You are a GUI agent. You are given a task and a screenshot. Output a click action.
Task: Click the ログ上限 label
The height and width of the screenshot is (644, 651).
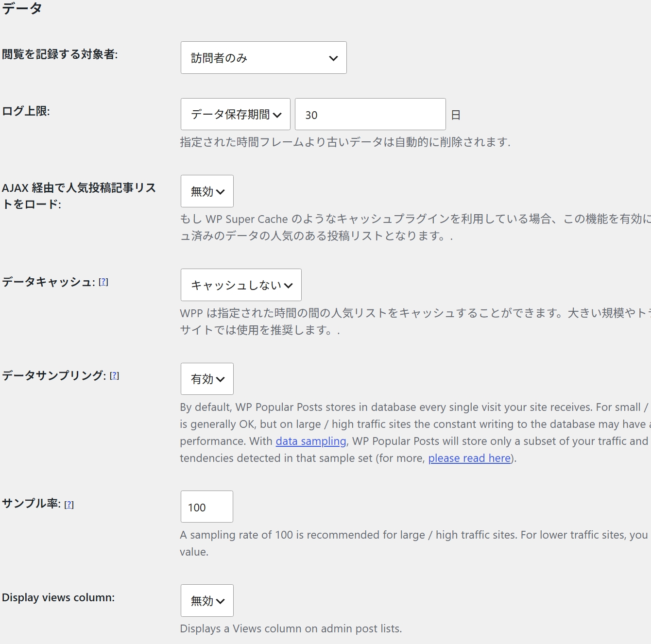coord(26,111)
